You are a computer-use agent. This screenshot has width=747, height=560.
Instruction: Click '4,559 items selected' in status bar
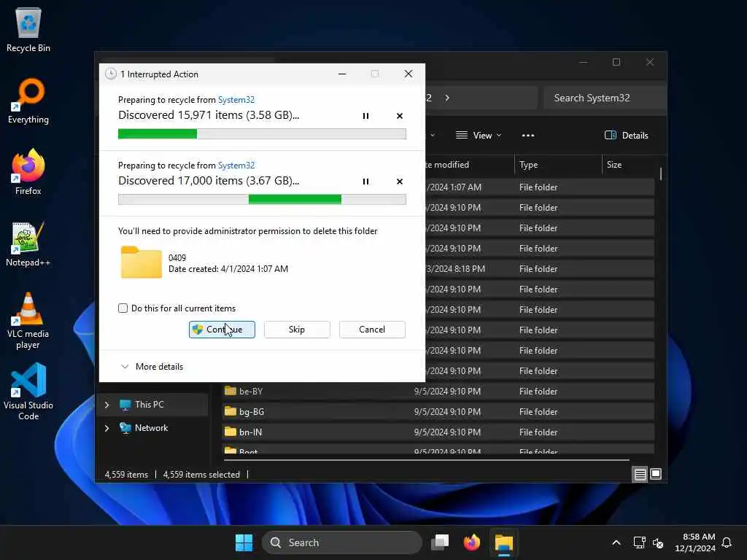pos(201,475)
